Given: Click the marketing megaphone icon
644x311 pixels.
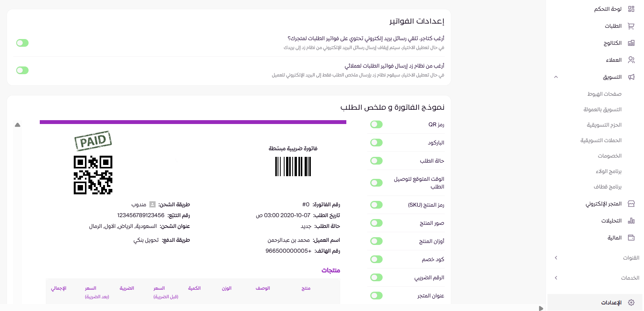Looking at the screenshot, I should (x=631, y=77).
